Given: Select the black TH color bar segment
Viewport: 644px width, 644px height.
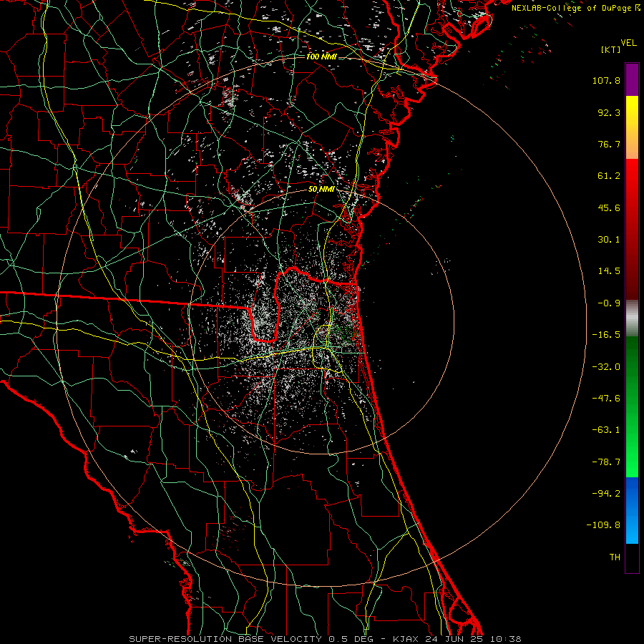Looking at the screenshot, I should tap(632, 558).
